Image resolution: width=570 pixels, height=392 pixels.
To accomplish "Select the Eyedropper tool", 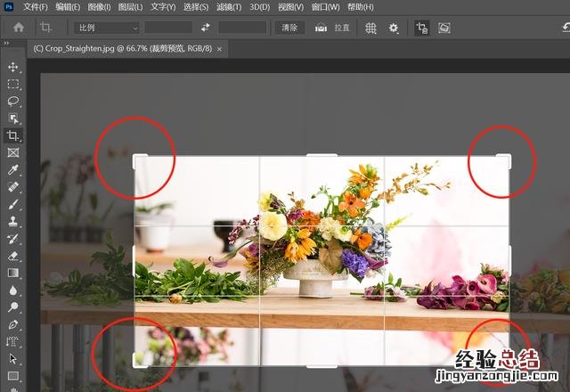I will coord(12,169).
